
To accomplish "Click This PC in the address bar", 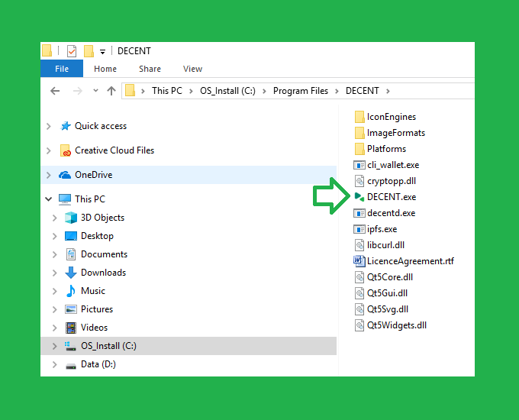I will click(x=167, y=91).
